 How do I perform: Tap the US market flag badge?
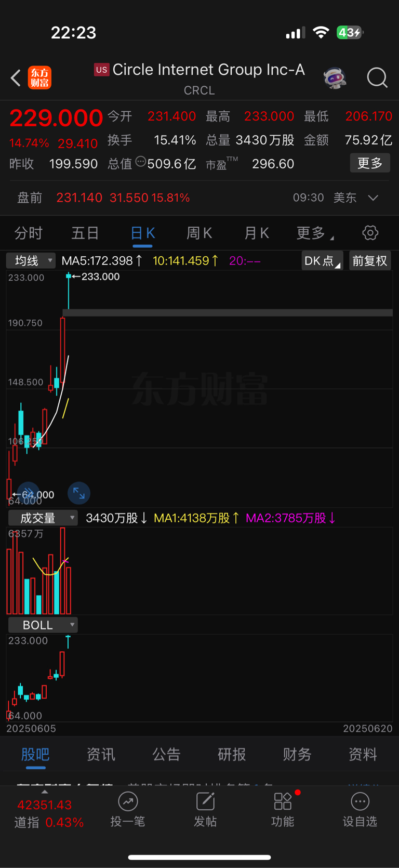pos(101,70)
